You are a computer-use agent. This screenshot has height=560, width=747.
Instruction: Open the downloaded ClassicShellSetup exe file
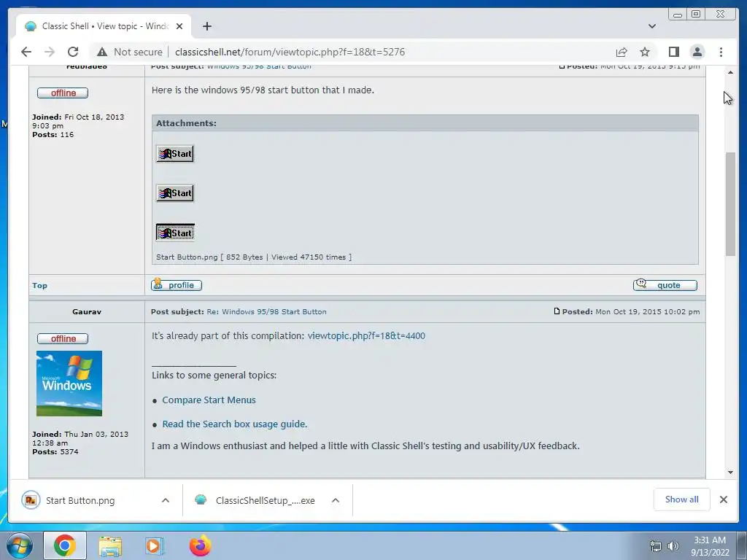click(265, 500)
